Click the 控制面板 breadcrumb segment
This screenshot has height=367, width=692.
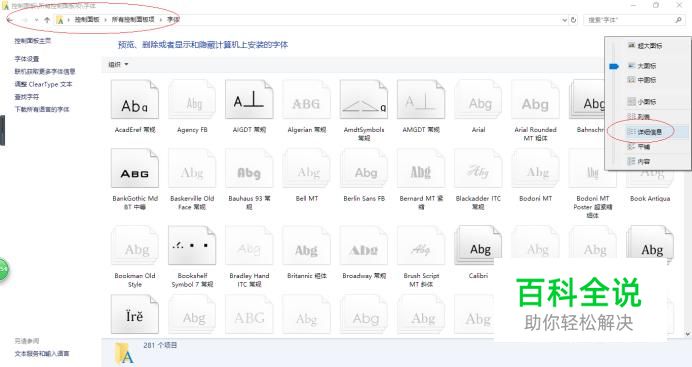[86, 20]
